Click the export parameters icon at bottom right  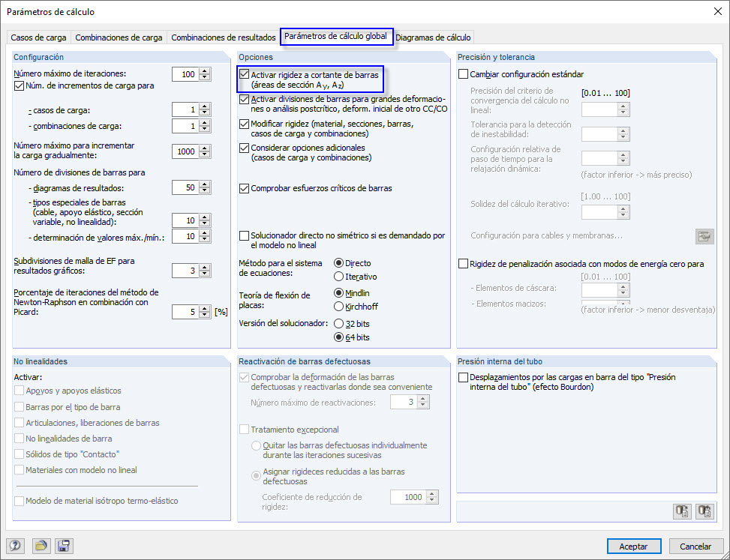click(x=682, y=511)
